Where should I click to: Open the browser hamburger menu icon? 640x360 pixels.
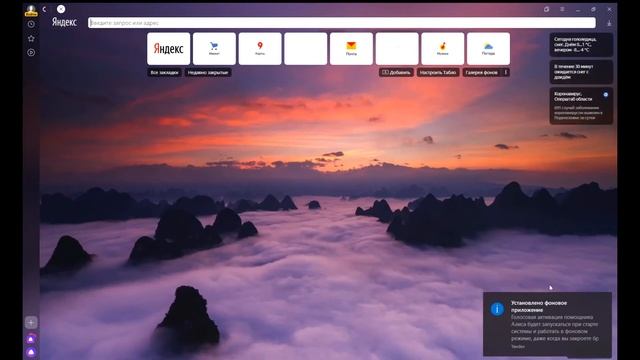tap(562, 9)
